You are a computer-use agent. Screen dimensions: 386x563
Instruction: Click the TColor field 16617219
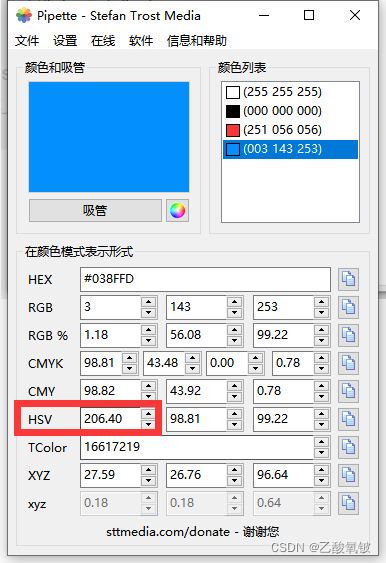pyautogui.click(x=197, y=447)
